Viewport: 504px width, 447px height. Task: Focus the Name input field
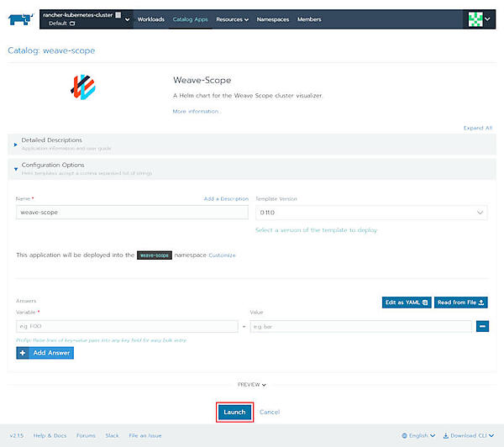(x=132, y=213)
